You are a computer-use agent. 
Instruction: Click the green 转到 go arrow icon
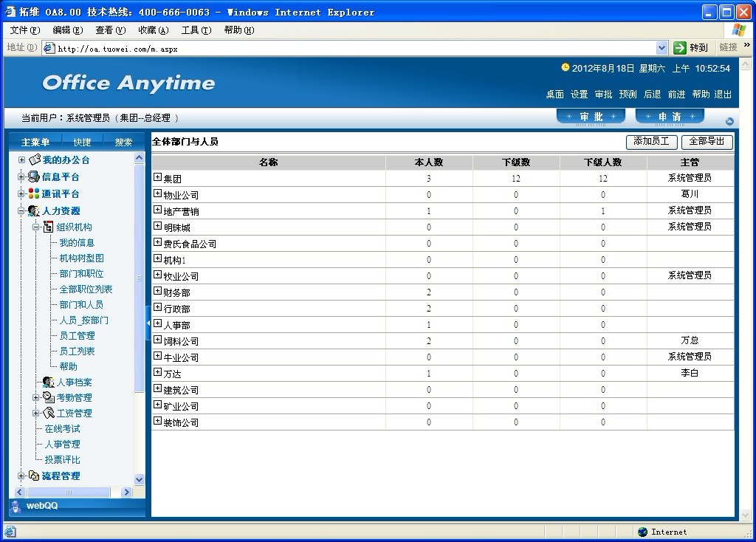[x=680, y=48]
